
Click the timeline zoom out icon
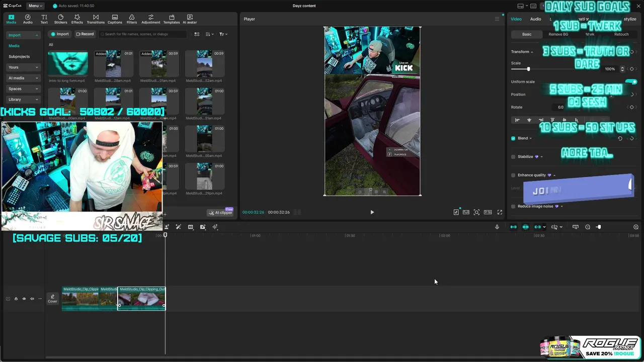click(x=588, y=227)
